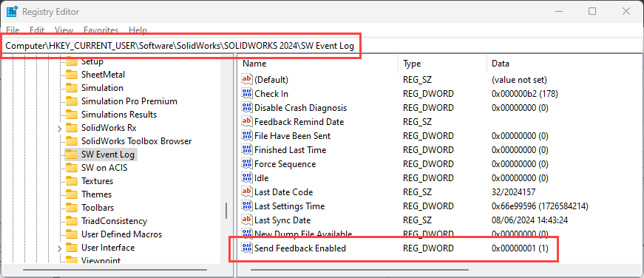Click the Force Sequence DWORD icon
The width and height of the screenshot is (644, 278).
247,164
